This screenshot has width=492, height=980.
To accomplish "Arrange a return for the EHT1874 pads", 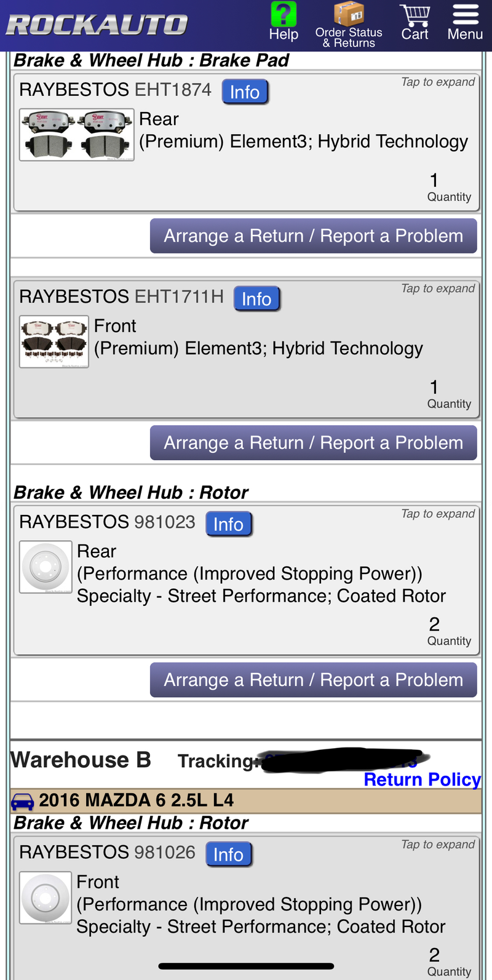I will coord(314,236).
